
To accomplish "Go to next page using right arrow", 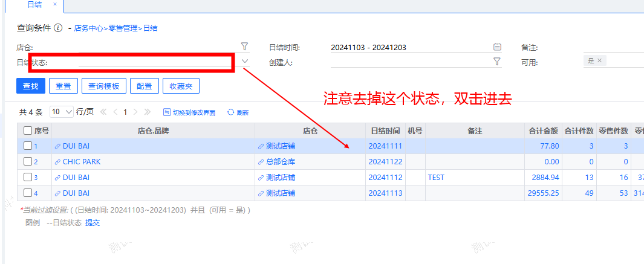I will pos(135,112).
